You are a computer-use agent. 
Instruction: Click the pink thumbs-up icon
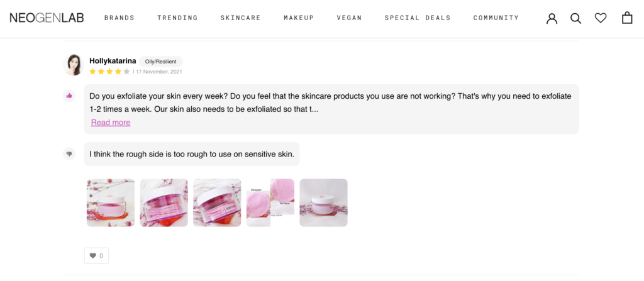click(x=69, y=96)
